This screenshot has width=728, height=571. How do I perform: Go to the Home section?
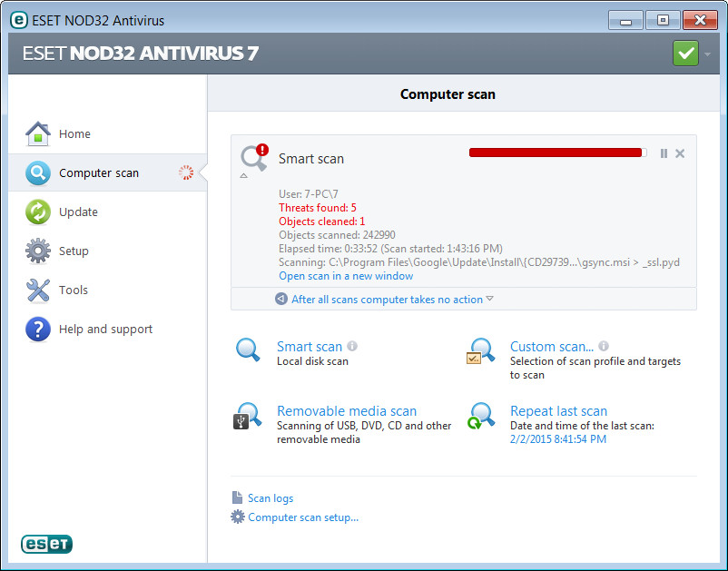tap(108, 133)
